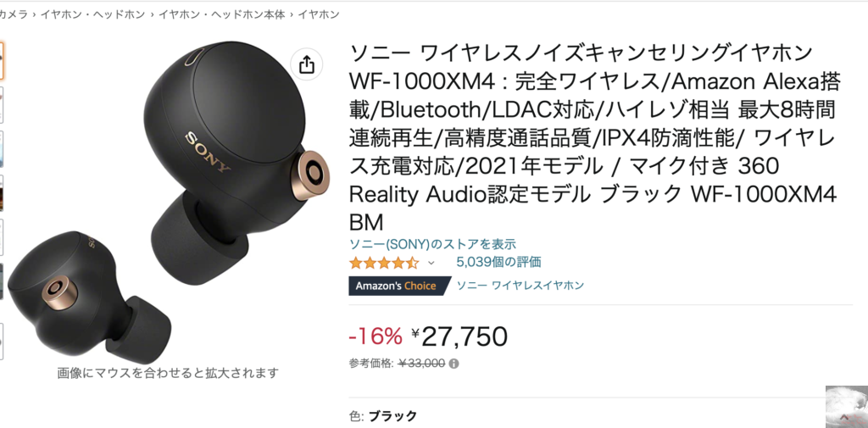Viewport: 868px width, 428px height.
Task: Click the info icon beside 参考価格
Action: 454,364
